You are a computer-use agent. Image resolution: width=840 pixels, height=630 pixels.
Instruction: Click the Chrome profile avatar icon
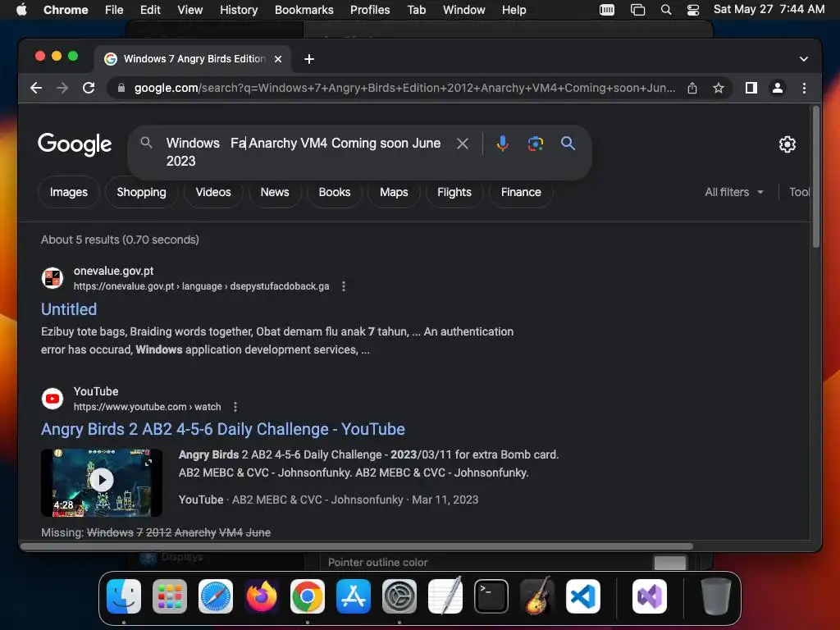[778, 88]
